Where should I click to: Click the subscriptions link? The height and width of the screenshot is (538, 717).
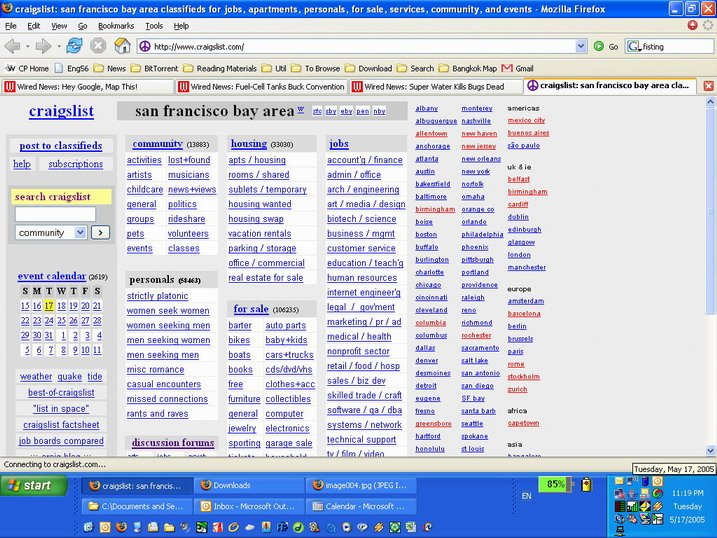coord(75,164)
